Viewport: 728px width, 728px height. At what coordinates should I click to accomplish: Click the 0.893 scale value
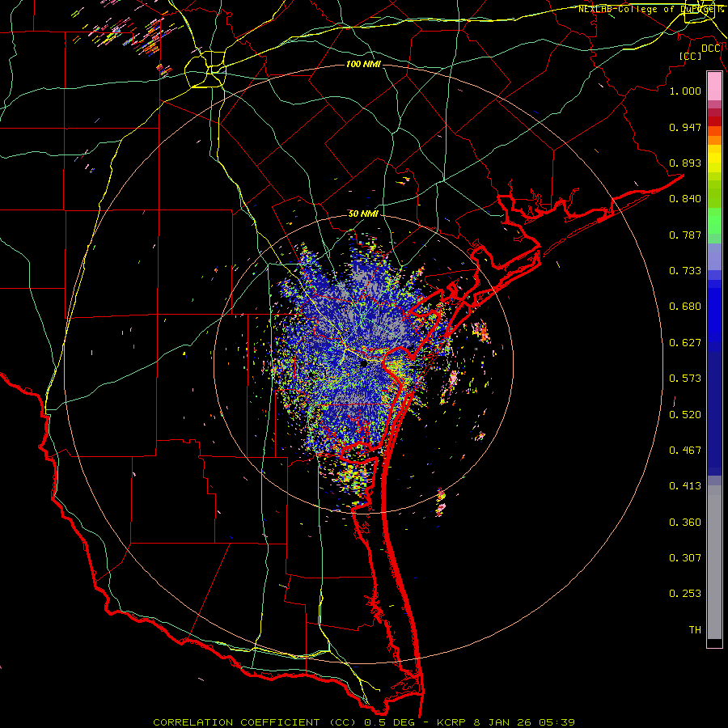click(x=685, y=163)
